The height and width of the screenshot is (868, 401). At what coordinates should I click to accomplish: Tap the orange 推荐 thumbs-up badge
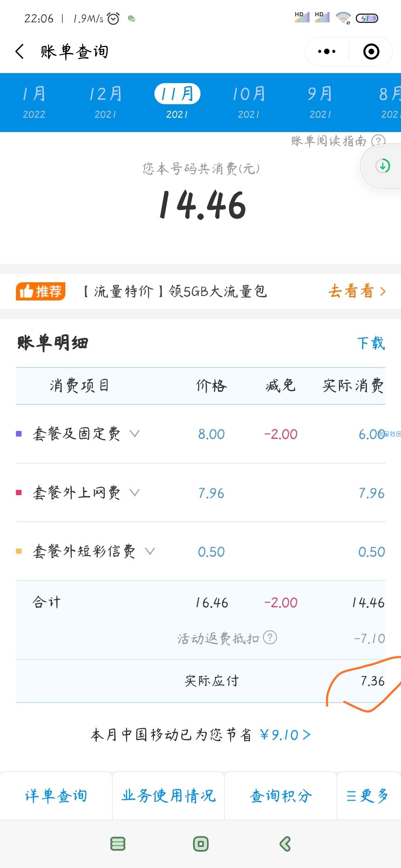point(41,291)
